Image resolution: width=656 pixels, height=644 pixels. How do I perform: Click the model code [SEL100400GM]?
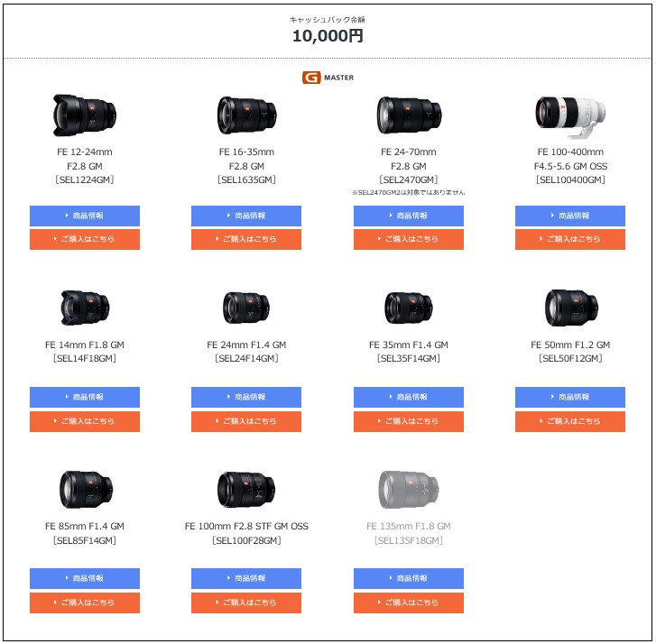[570, 179]
